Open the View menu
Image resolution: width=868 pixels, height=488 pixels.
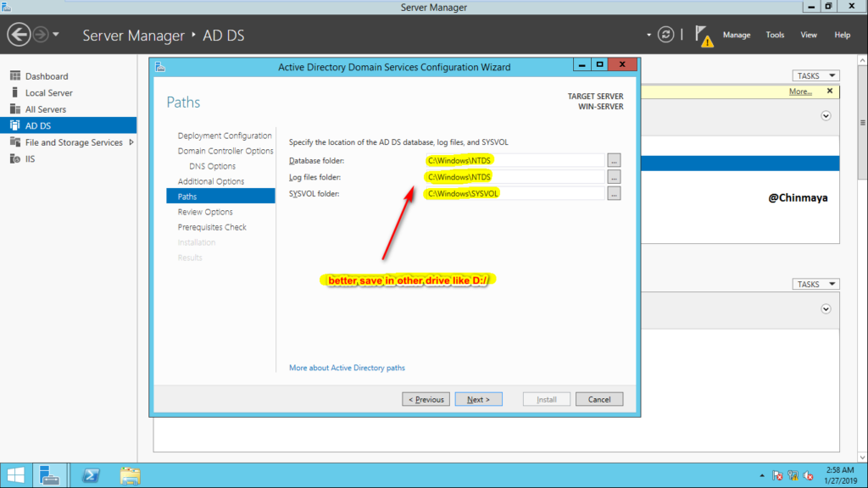click(x=808, y=34)
